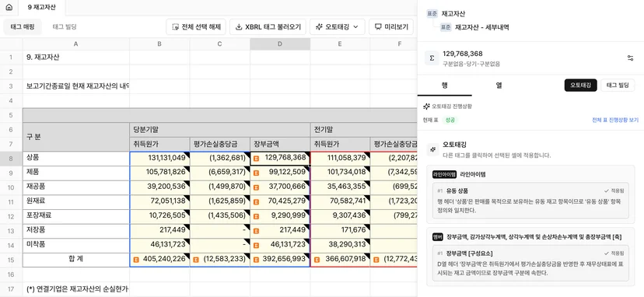Screen dimensions: 644x297
Task: Click cell 111,058,379
Action: (x=340, y=159)
